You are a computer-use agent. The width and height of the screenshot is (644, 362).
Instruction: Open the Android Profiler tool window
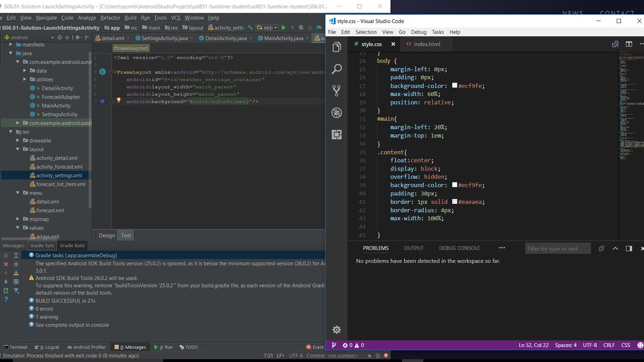[x=86, y=347]
